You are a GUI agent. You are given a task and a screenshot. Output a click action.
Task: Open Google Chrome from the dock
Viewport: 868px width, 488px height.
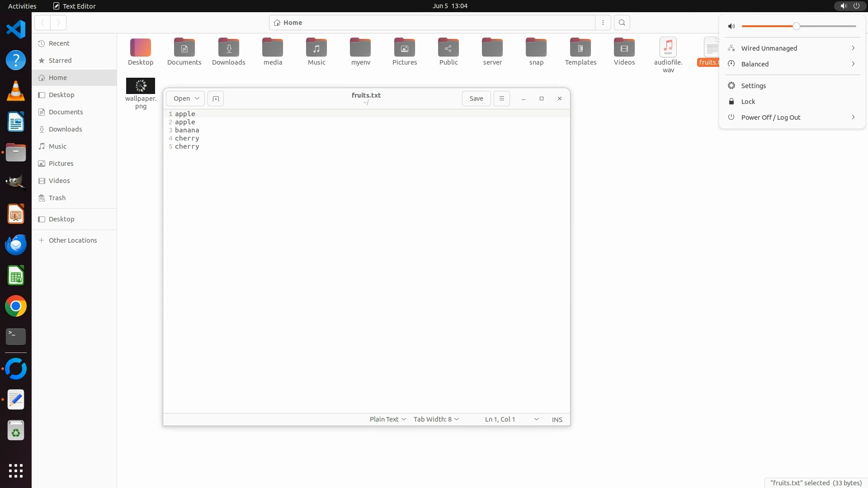[16, 306]
